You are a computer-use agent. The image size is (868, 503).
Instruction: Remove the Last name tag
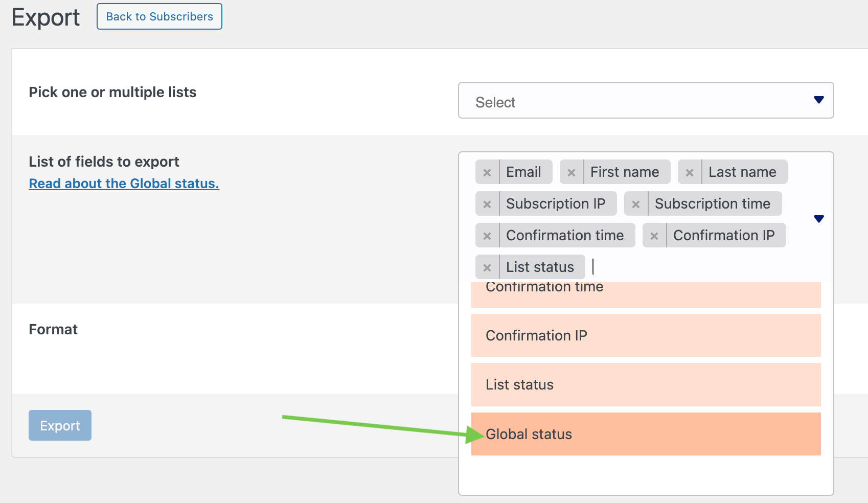tap(690, 173)
